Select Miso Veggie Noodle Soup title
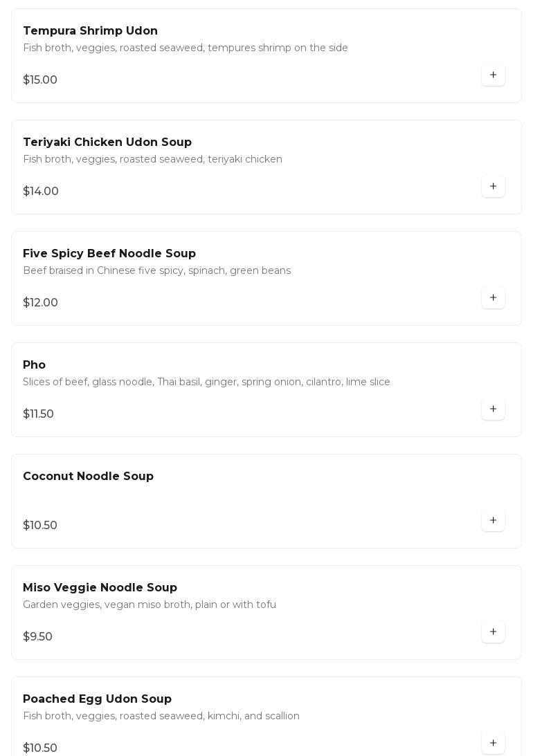533x756 pixels. click(100, 588)
